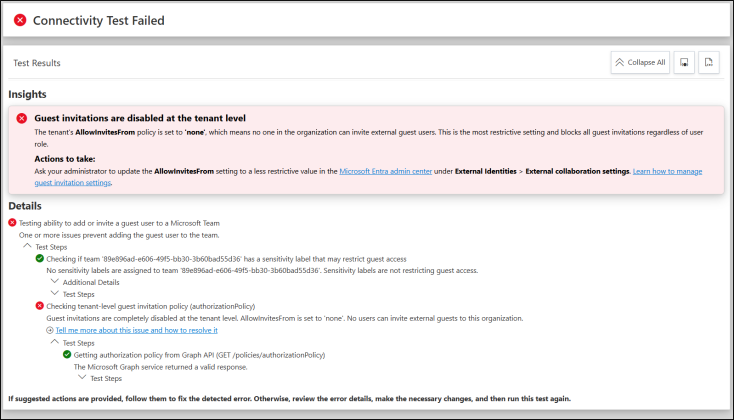Viewport: 734px width, 420px height.
Task: Select the Details heading
Action: [25, 206]
